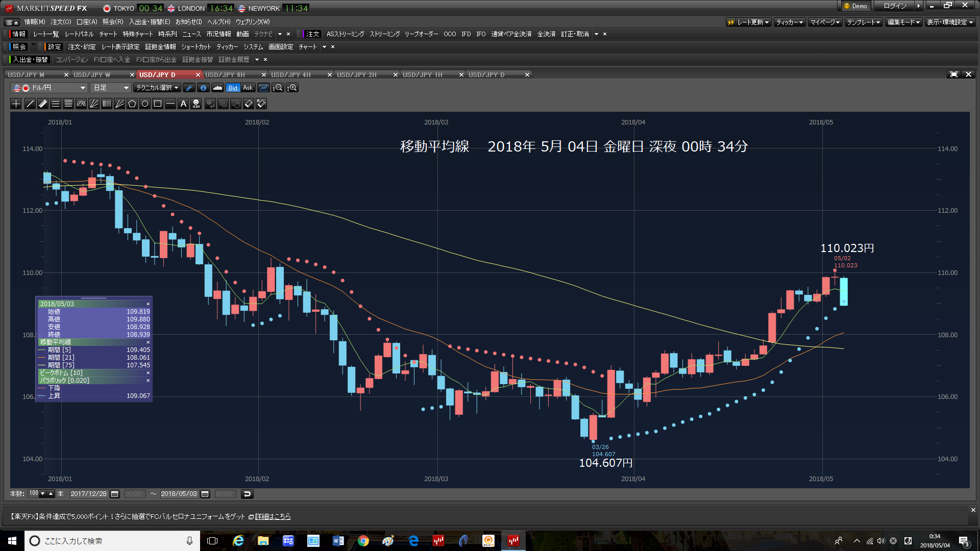Image resolution: width=980 pixels, height=551 pixels.
Task: Click the chart zoom-out magnifier icon
Action: 278,88
